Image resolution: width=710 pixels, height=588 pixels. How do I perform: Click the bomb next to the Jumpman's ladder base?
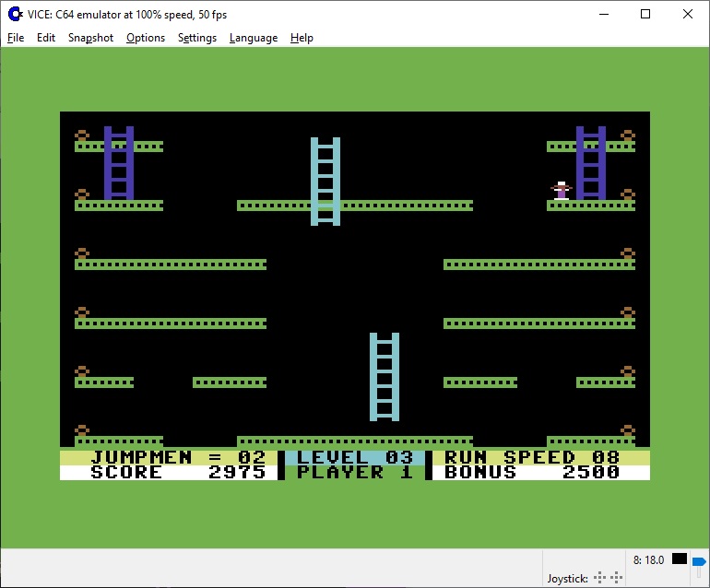pyautogui.click(x=628, y=194)
